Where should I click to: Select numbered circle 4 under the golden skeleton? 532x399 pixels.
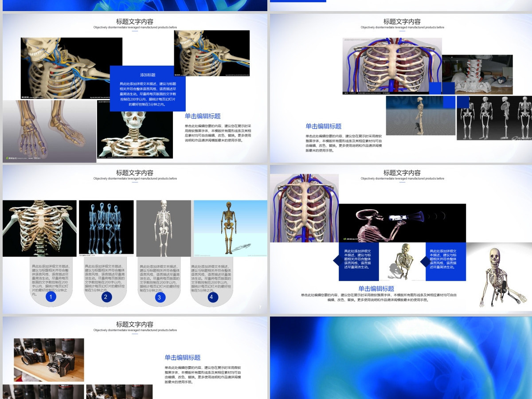[213, 297]
